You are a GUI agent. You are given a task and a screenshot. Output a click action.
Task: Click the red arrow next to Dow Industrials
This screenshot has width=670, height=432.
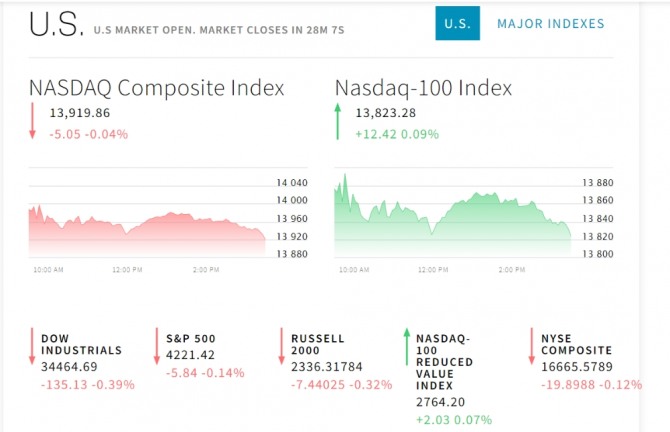click(33, 345)
